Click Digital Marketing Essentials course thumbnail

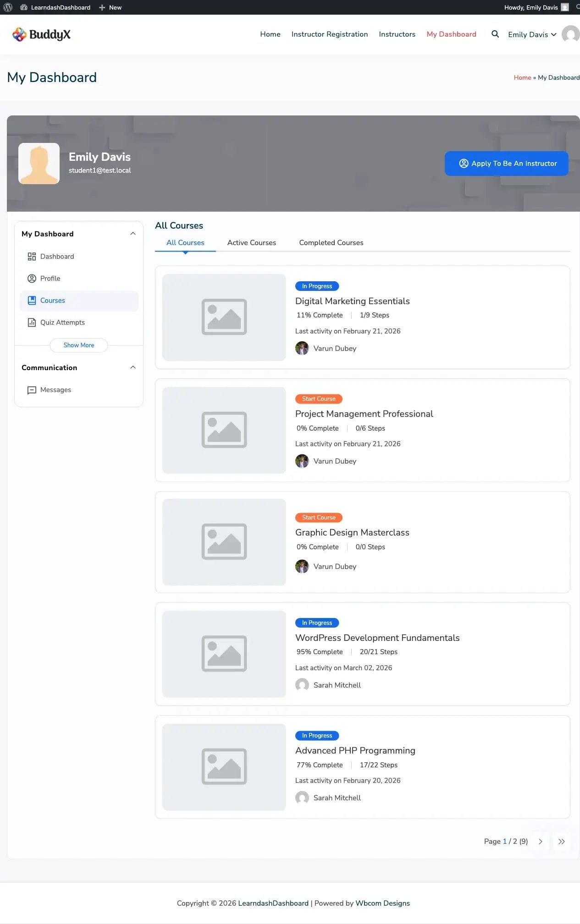(x=224, y=317)
